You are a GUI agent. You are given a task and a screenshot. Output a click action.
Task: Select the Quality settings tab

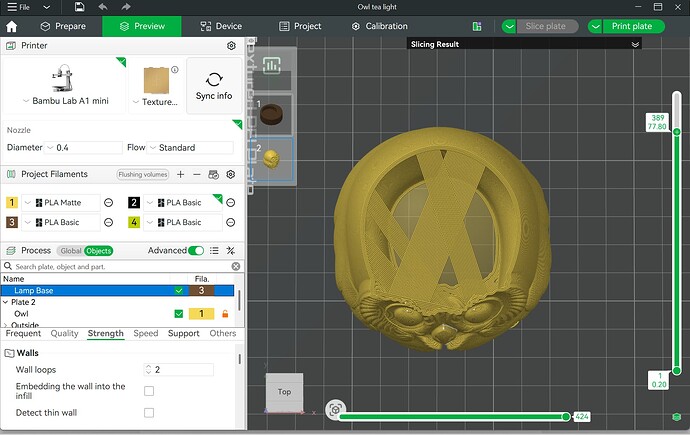coord(64,333)
